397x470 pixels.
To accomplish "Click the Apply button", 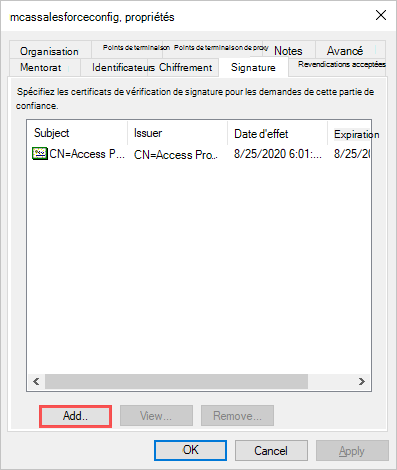I will pos(352,450).
